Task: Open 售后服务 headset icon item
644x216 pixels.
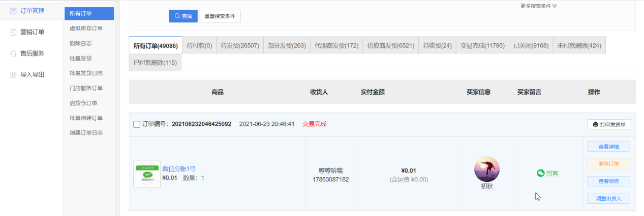Action: click(14, 53)
